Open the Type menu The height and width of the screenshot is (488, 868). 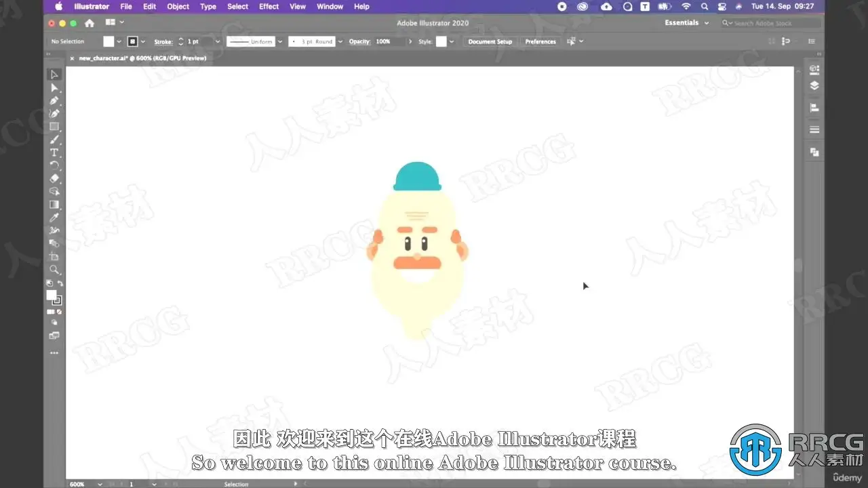tap(208, 6)
